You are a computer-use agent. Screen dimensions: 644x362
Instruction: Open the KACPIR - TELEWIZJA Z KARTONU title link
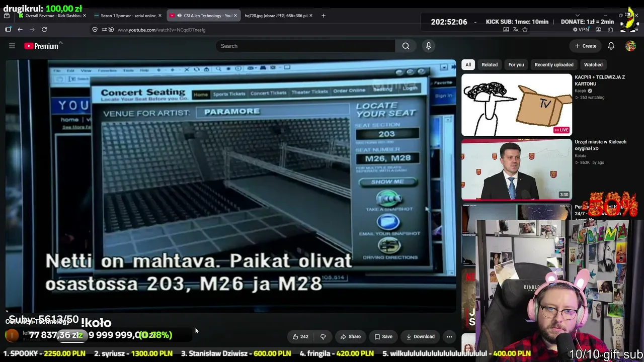pyautogui.click(x=600, y=80)
